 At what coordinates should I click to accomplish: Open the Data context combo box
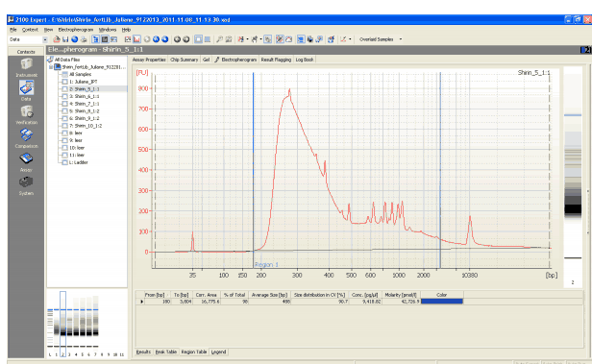pyautogui.click(x=28, y=39)
